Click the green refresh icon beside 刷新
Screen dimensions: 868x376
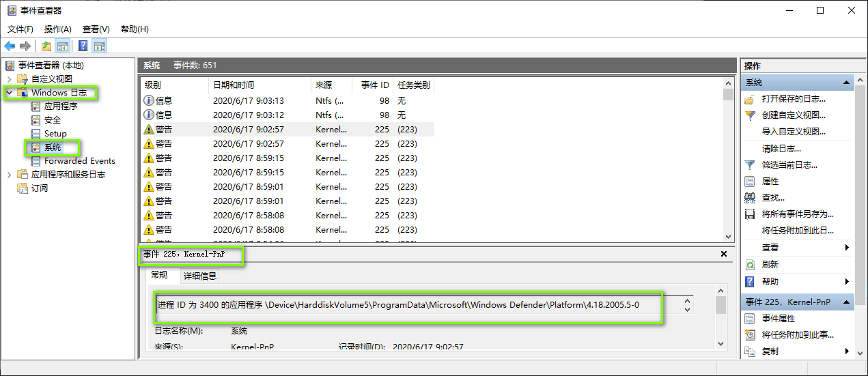(750, 265)
